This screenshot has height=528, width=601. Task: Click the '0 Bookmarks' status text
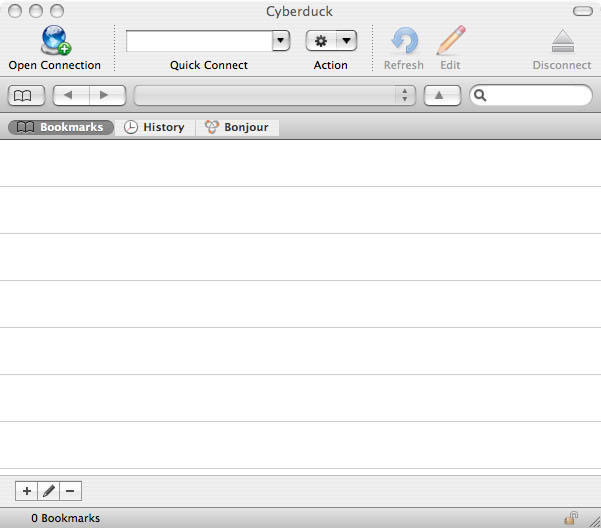(x=66, y=518)
